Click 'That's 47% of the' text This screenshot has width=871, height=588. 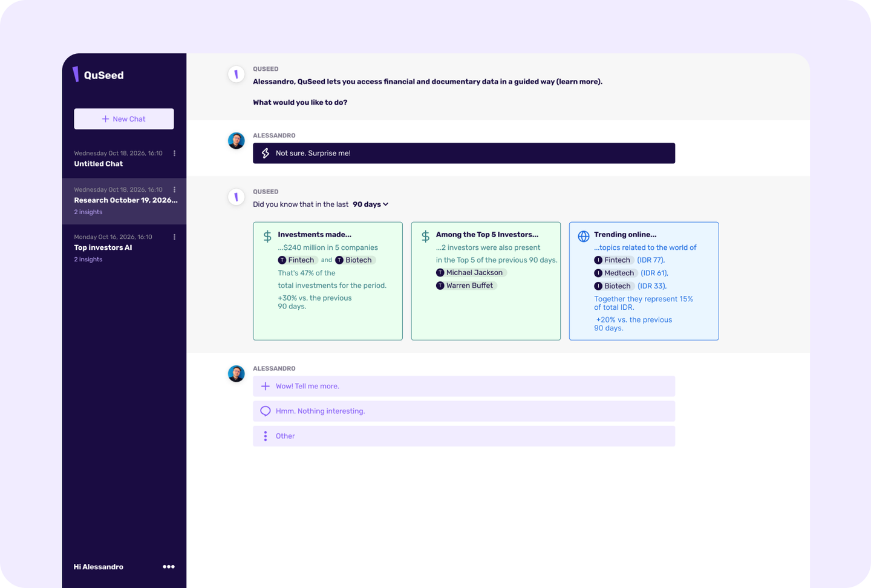307,273
